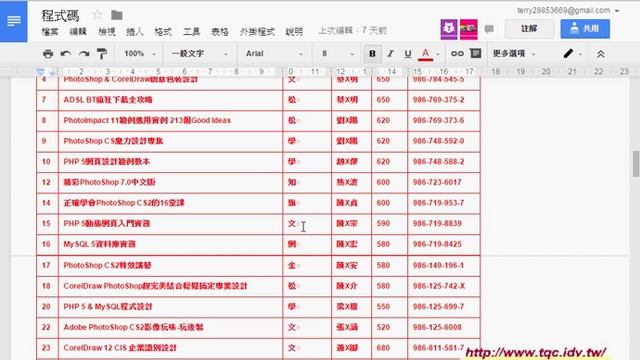Click the pink collaborator avatar
The height and width of the screenshot is (360, 640).
(x=469, y=29)
